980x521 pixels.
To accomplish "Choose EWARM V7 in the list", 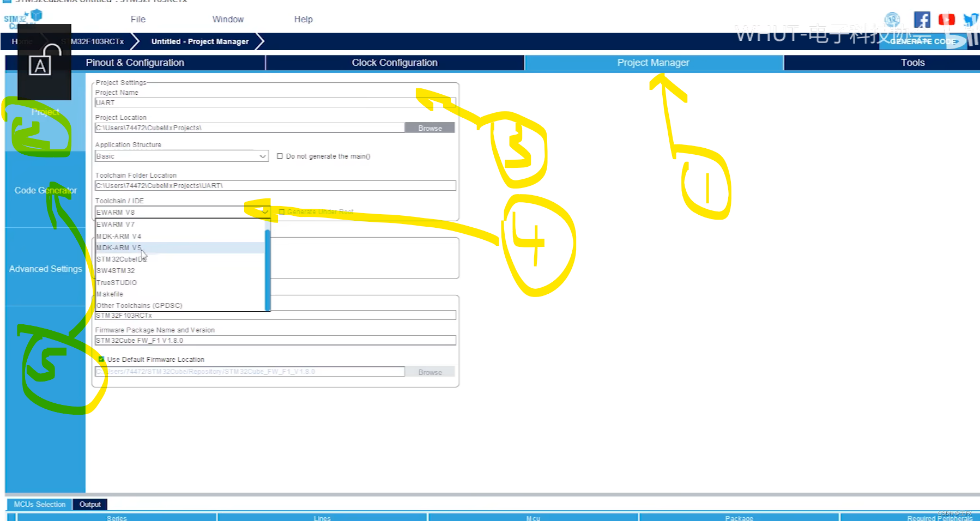I will click(x=180, y=224).
